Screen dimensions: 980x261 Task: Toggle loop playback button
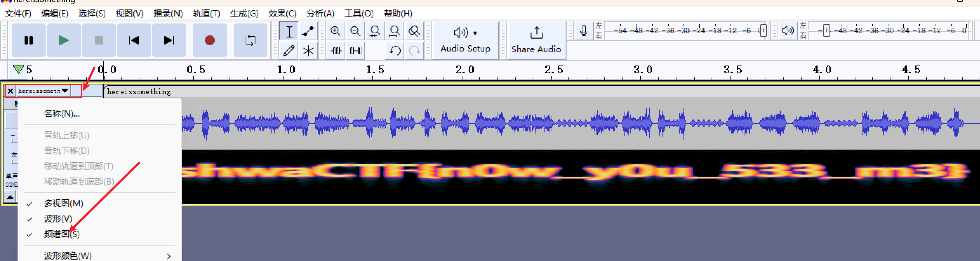(250, 40)
